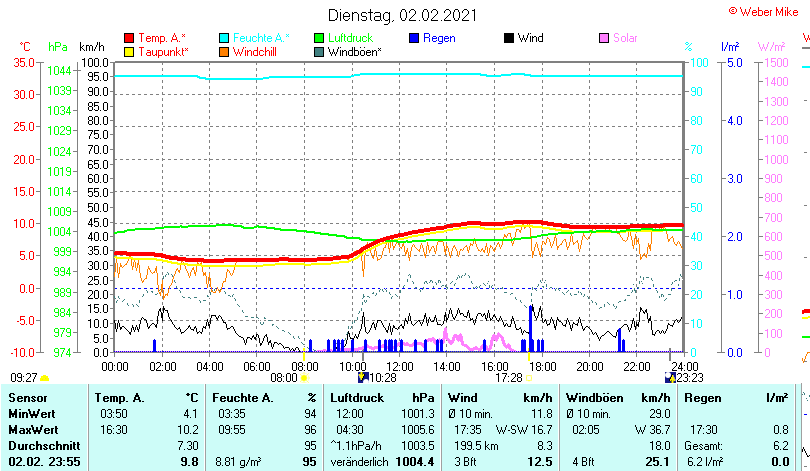Click the Windböen legend swatch
Viewport: 810px width, 471px height.
click(x=320, y=51)
